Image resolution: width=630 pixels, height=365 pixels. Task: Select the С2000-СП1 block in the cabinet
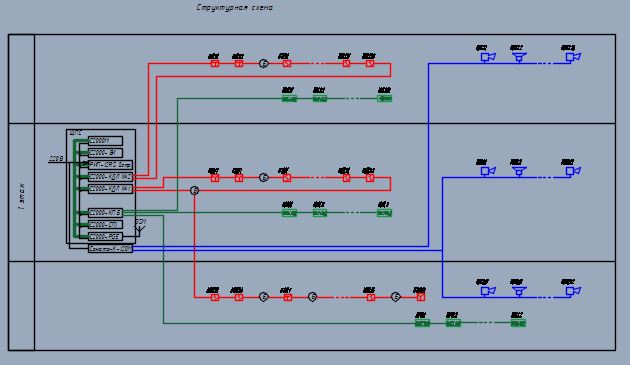[105, 224]
